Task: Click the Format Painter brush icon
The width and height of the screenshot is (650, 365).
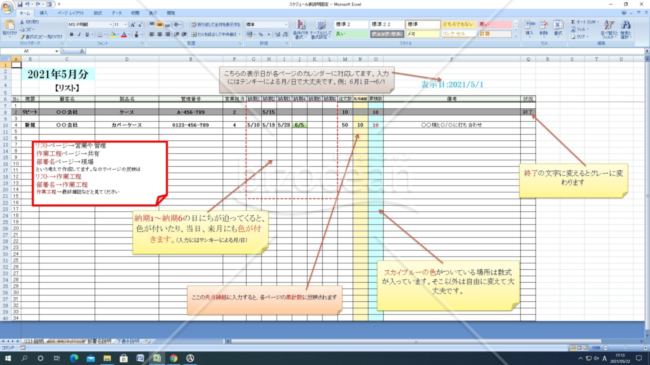Action: (x=22, y=37)
